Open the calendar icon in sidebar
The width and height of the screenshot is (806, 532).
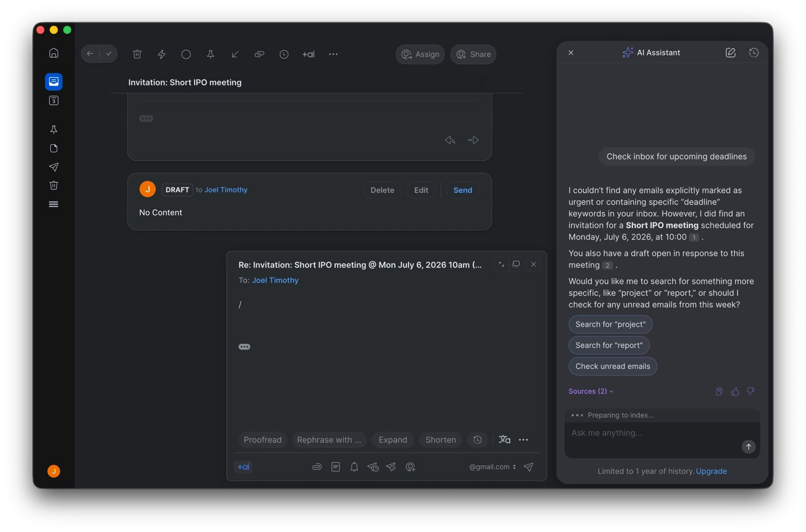click(54, 101)
